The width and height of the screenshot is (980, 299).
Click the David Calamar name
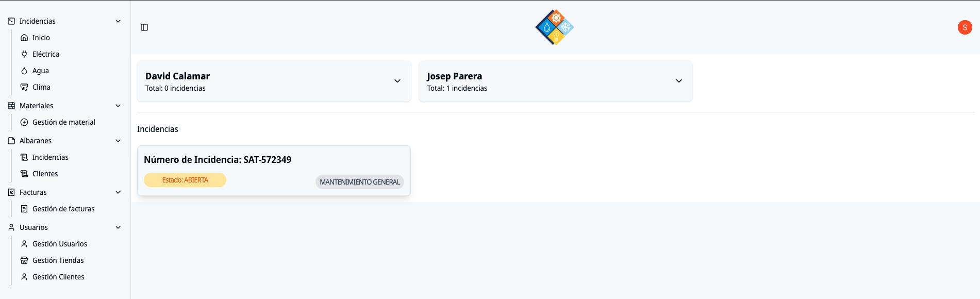pos(177,76)
